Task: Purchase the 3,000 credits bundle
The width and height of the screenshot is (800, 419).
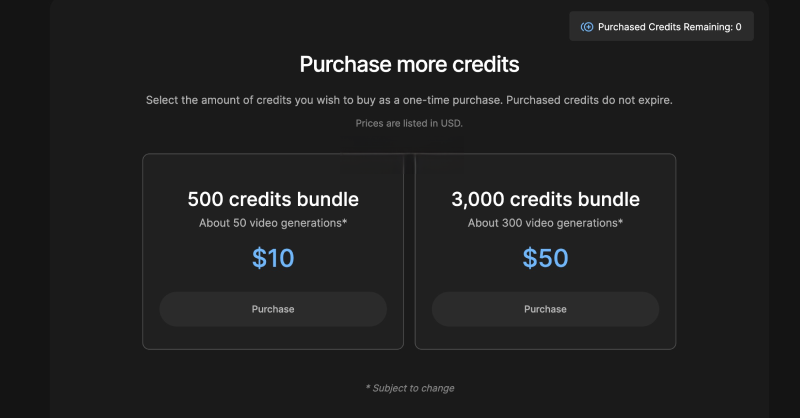Action: pyautogui.click(x=545, y=309)
